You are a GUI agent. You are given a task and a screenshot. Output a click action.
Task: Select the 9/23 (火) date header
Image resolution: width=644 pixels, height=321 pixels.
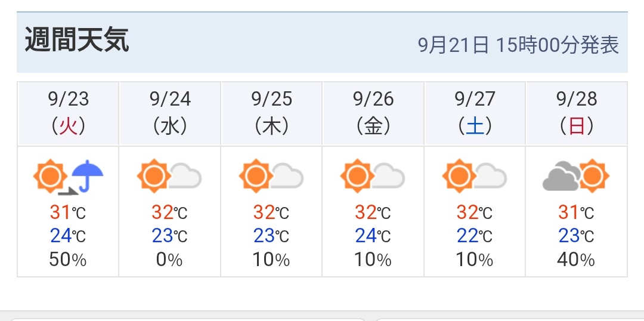click(69, 112)
